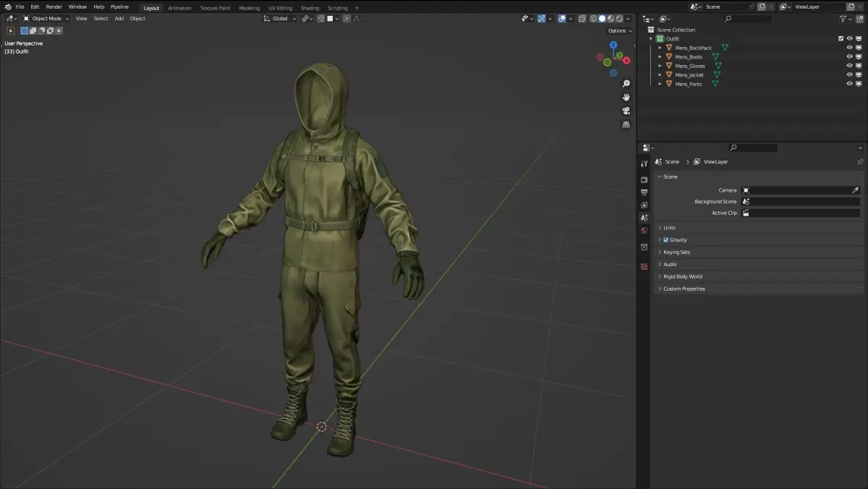Toggle camera view with the camera icon

[626, 111]
